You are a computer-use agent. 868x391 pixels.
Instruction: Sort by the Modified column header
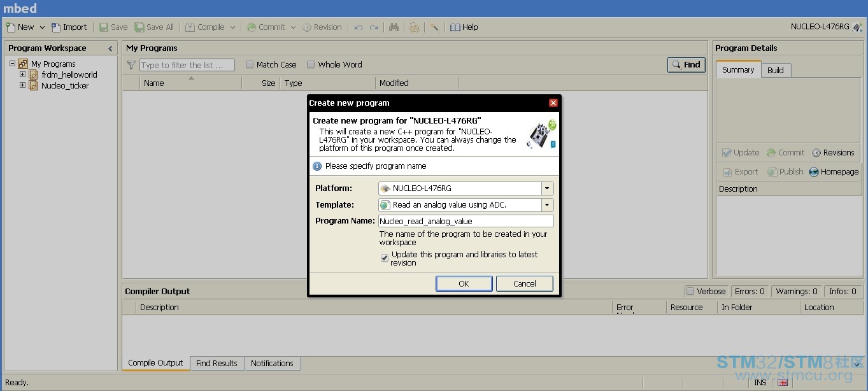[x=417, y=83]
